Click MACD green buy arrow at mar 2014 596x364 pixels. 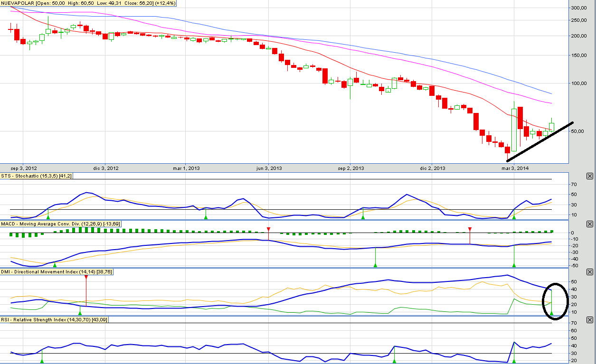pos(514,264)
